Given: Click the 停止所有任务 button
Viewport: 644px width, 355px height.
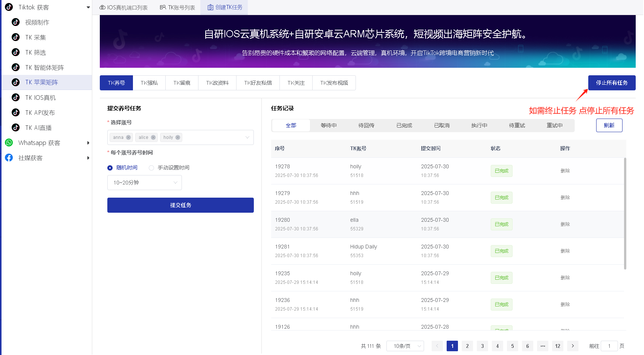Looking at the screenshot, I should coord(612,82).
